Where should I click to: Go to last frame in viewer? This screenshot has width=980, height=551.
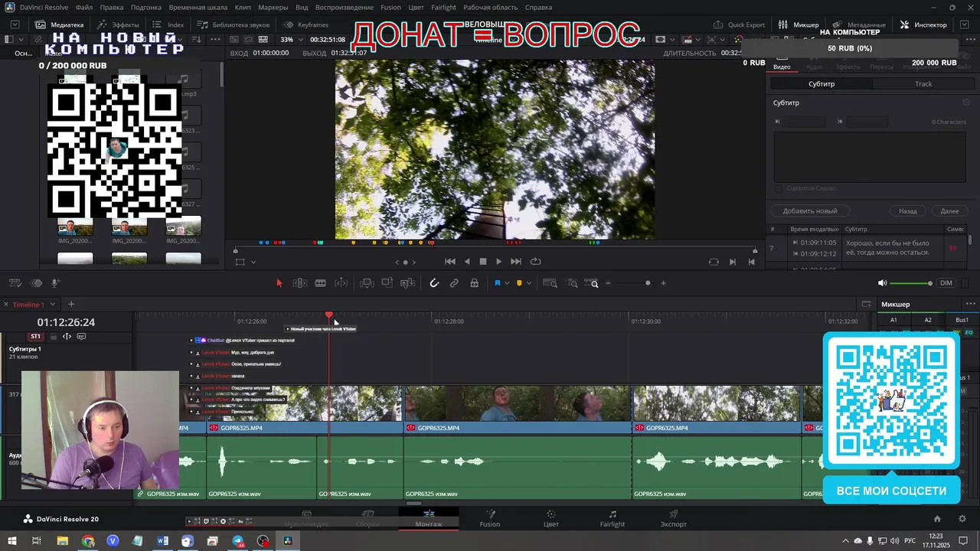(x=516, y=262)
